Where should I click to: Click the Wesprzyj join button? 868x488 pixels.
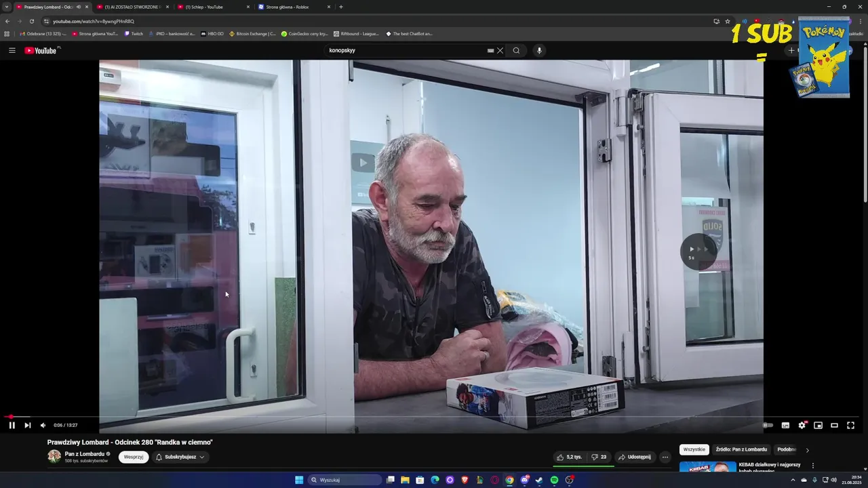click(134, 457)
